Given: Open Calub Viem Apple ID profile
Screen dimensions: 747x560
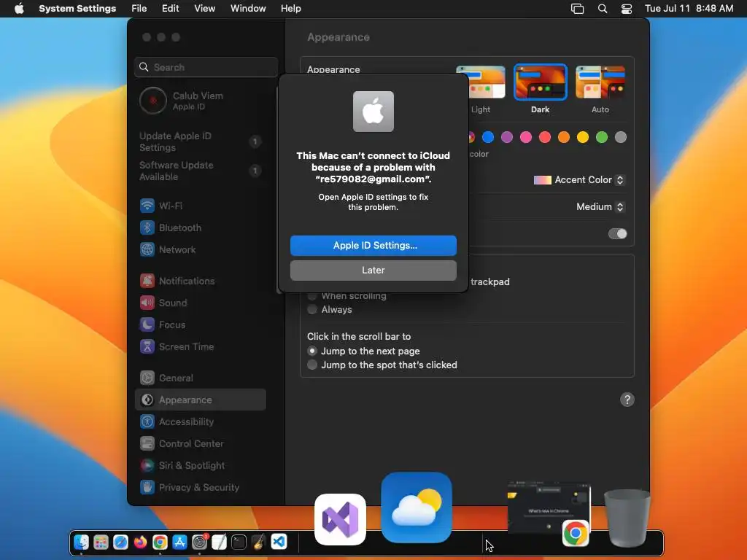Looking at the screenshot, I should click(x=200, y=101).
